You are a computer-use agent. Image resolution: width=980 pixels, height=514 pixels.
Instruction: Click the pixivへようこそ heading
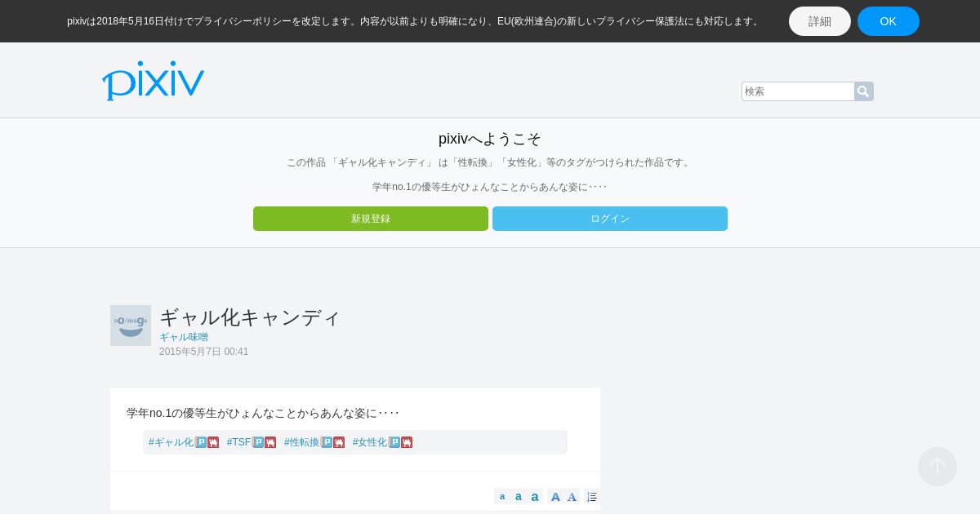coord(490,139)
